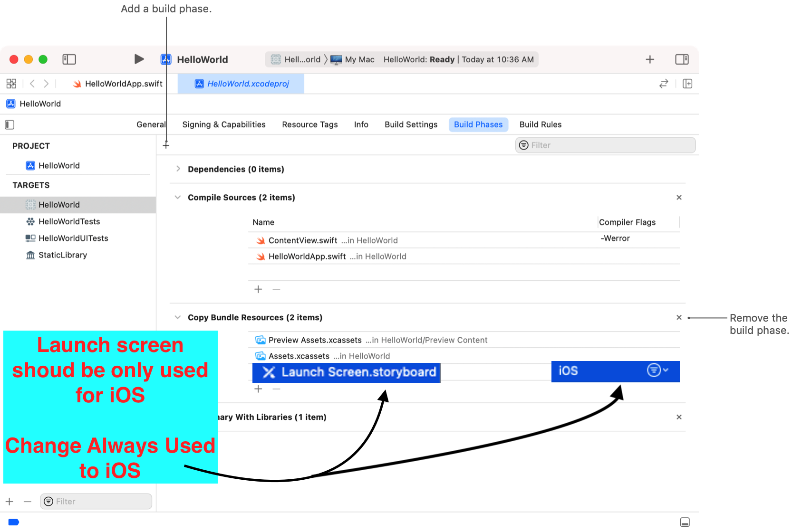Open Signing & Capabilities tab
Screen dimensions: 792x532
224,124
